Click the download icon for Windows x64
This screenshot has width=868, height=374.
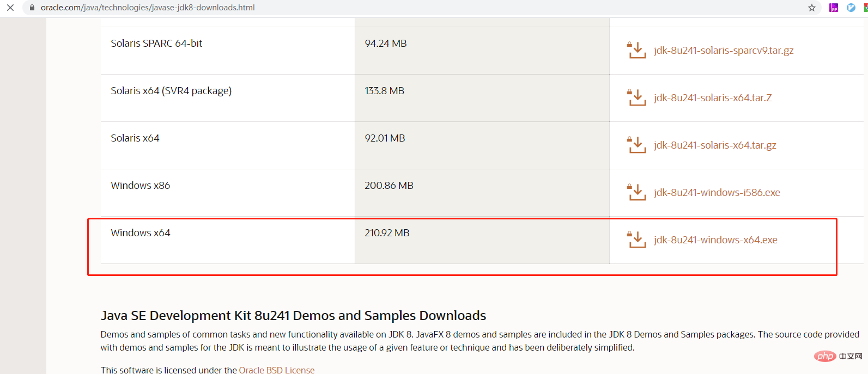point(637,240)
